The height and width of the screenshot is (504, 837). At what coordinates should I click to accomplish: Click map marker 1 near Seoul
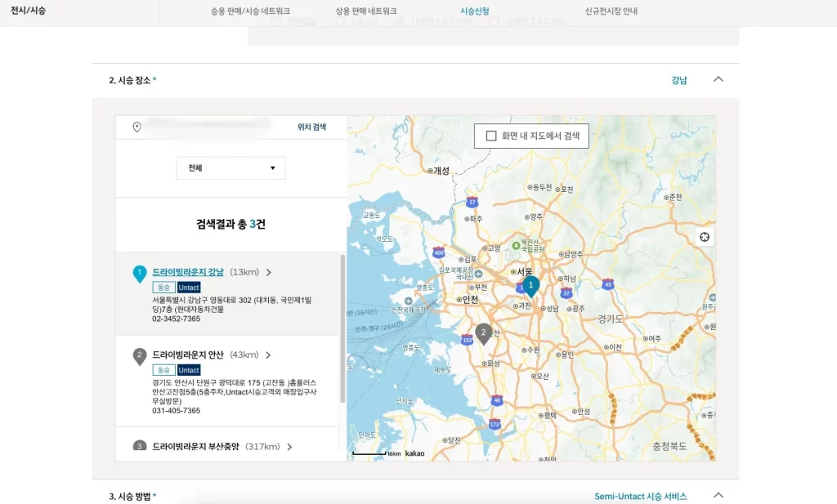click(x=531, y=286)
